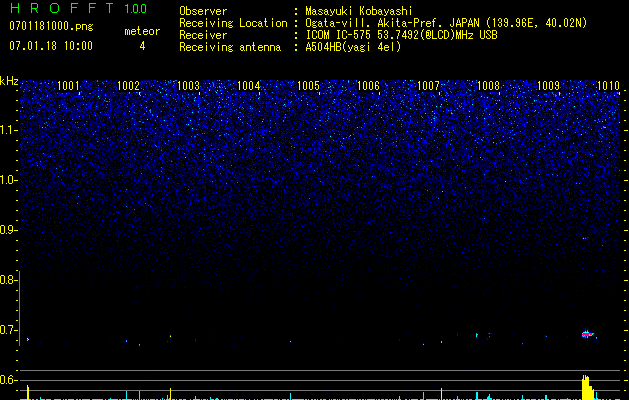The width and height of the screenshot is (629, 400).
Task: Click the kHz axis unit label
Action: (9, 81)
